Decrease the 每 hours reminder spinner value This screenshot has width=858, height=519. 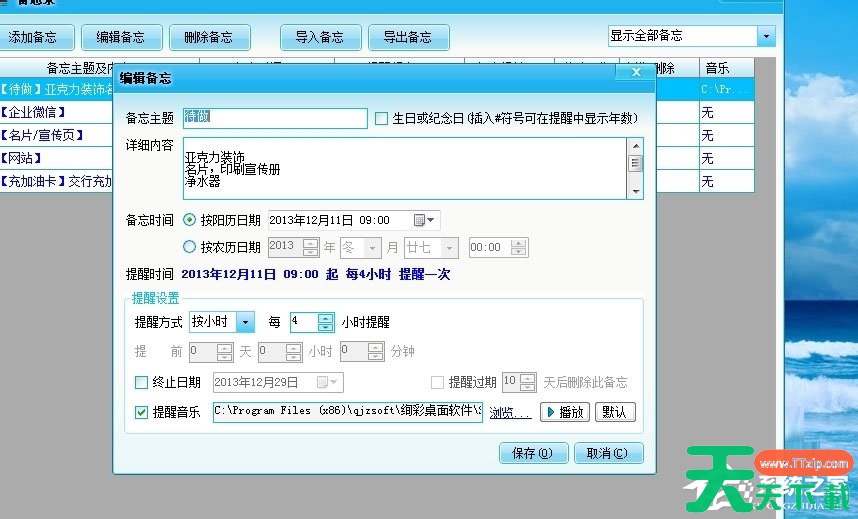click(325, 327)
